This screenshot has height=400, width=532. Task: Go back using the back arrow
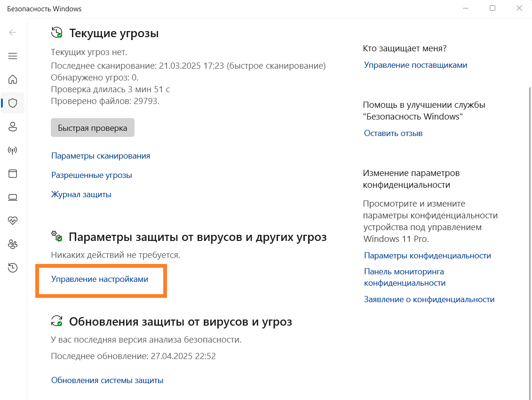click(x=13, y=32)
